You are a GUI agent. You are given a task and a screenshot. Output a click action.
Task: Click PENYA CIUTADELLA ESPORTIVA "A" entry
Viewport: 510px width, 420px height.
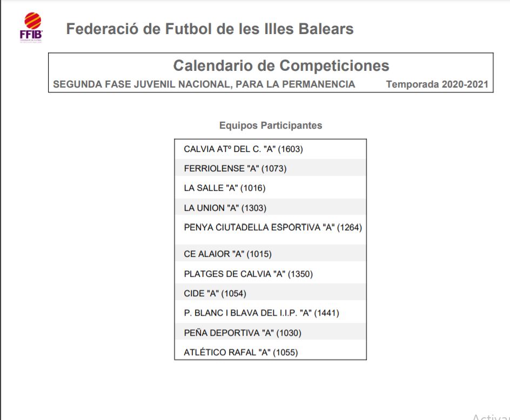tap(272, 228)
